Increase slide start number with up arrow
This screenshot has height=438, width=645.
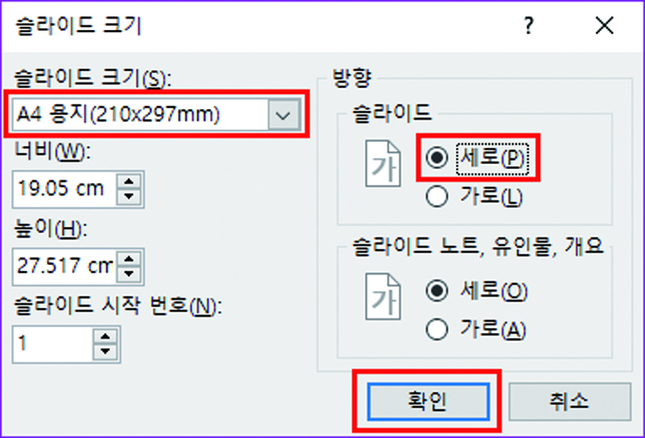[103, 336]
